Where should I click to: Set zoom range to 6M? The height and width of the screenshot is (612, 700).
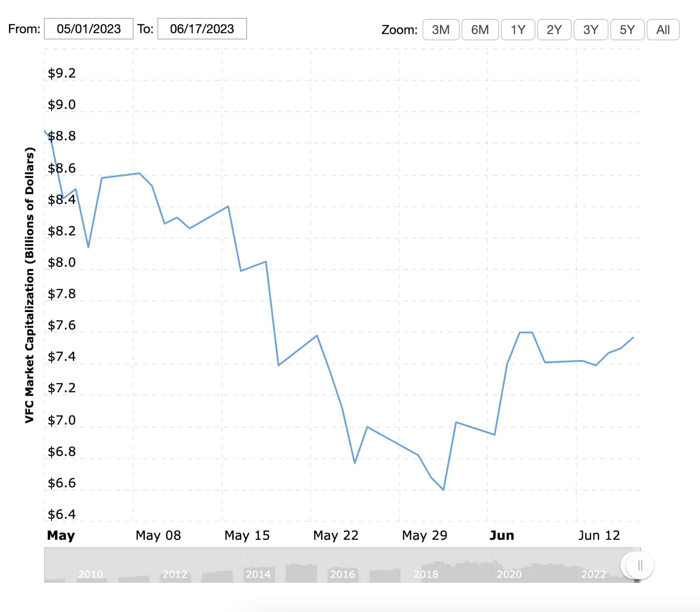(480, 30)
